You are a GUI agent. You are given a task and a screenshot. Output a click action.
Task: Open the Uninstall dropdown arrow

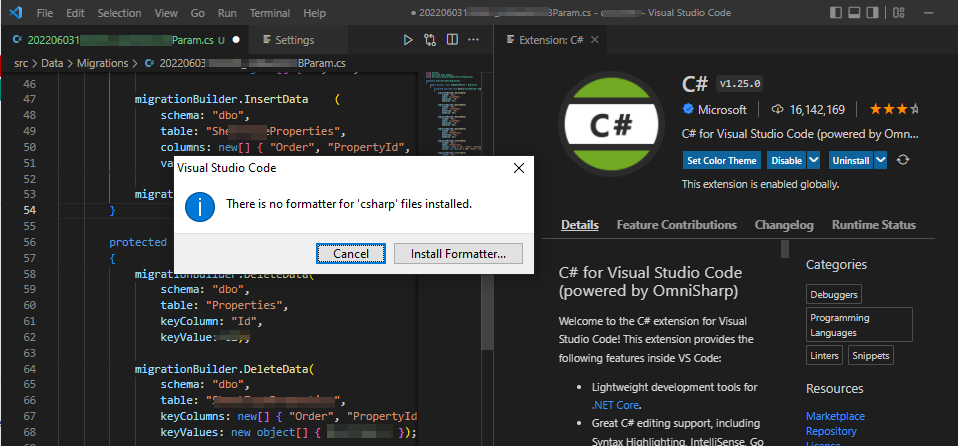[880, 160]
